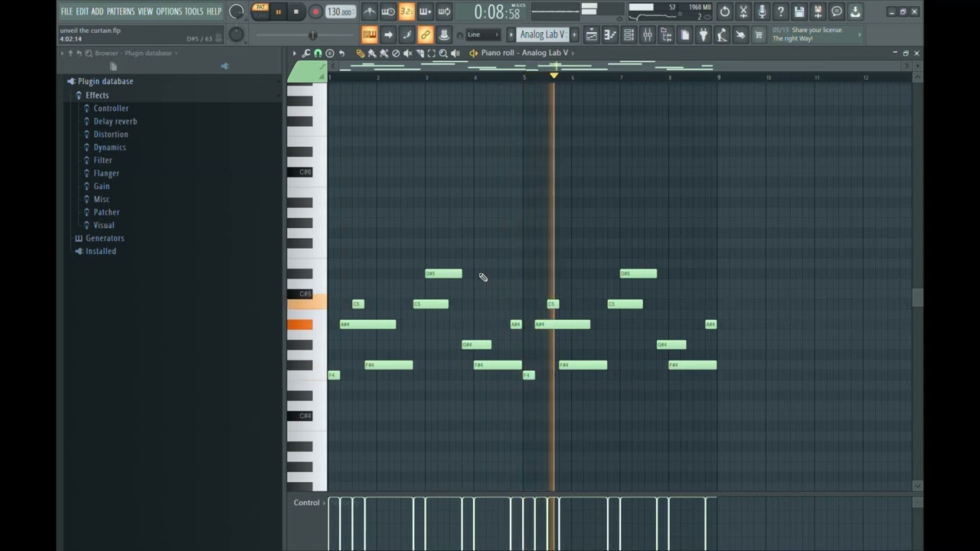Open the piano roll snap magnet icon

point(318,53)
